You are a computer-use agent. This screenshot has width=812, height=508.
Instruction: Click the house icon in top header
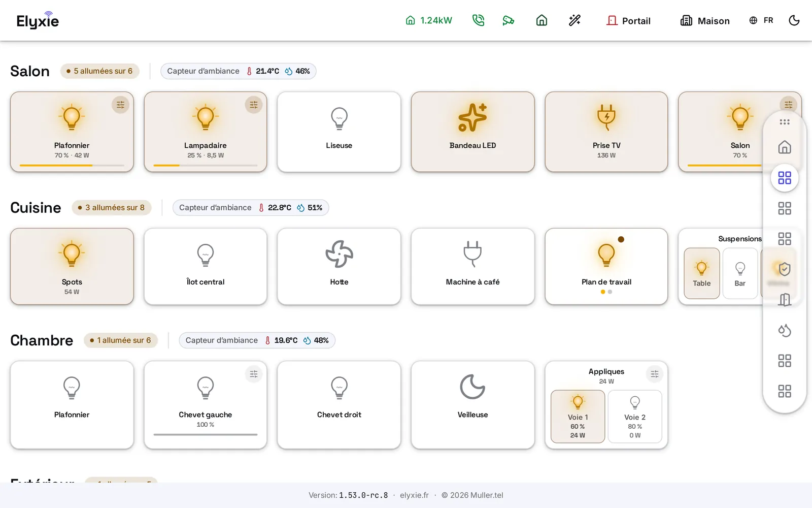tap(542, 20)
